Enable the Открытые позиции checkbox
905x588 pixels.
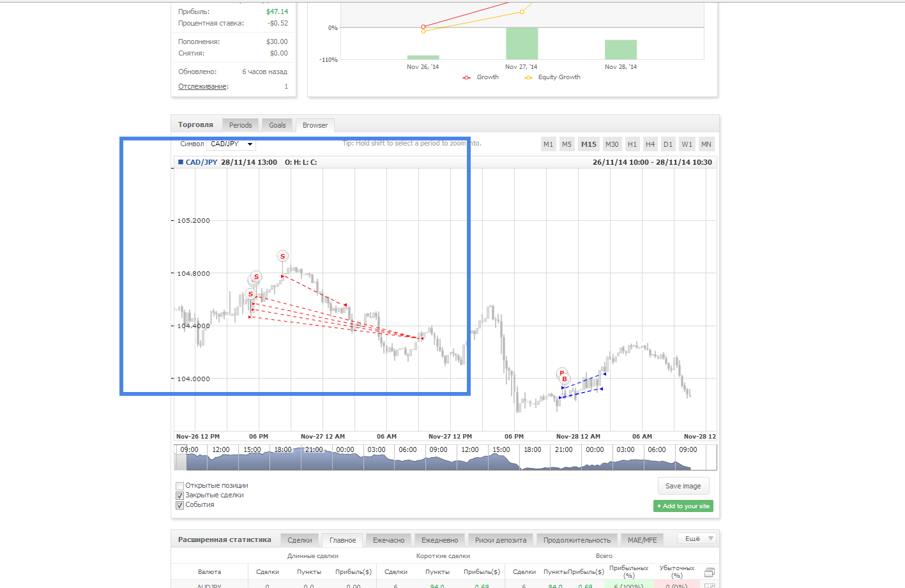179,486
